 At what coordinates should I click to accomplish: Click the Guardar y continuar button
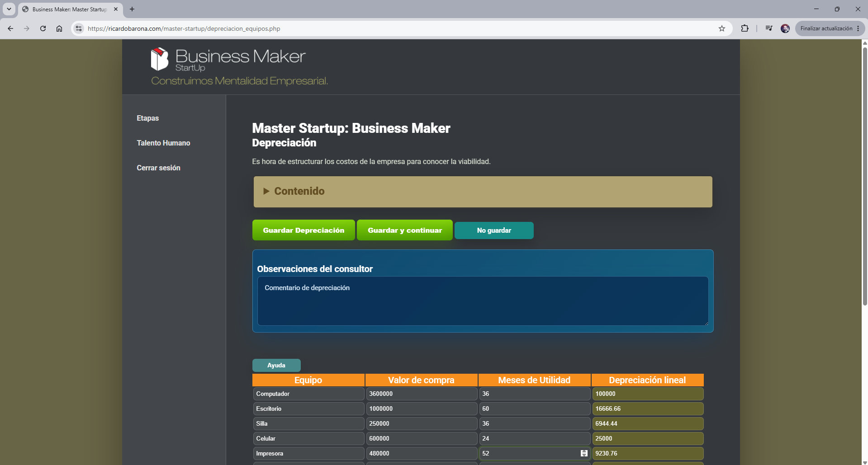[x=405, y=230]
